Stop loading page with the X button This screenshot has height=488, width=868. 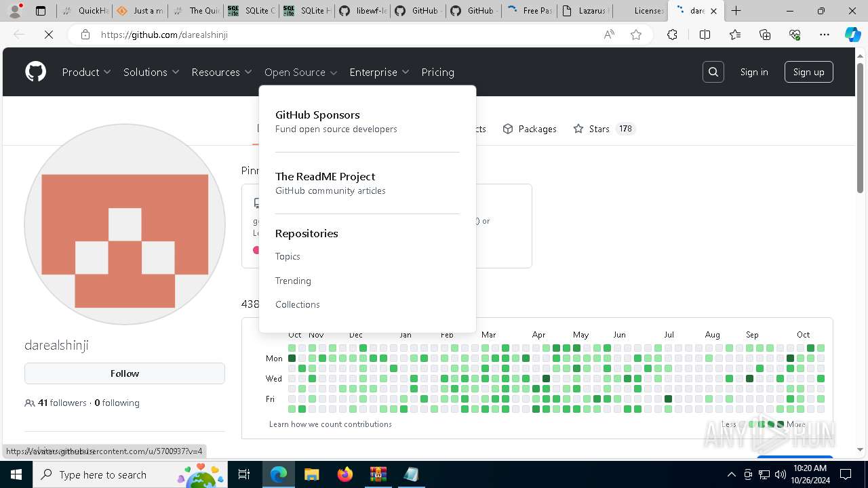pos(49,35)
